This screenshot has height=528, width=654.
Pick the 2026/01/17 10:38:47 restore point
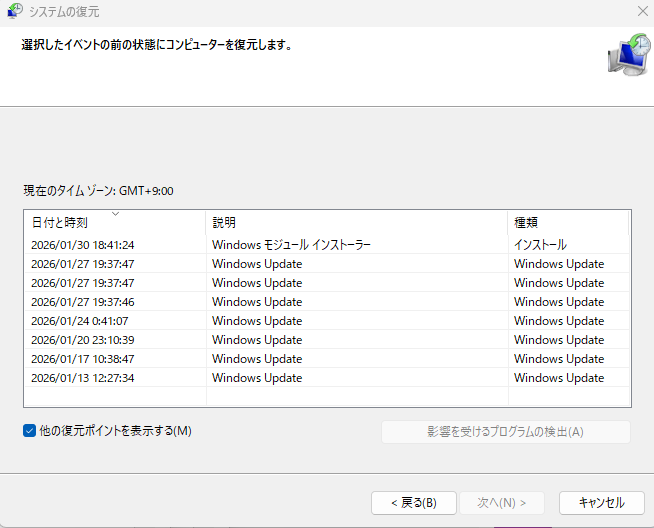82,359
